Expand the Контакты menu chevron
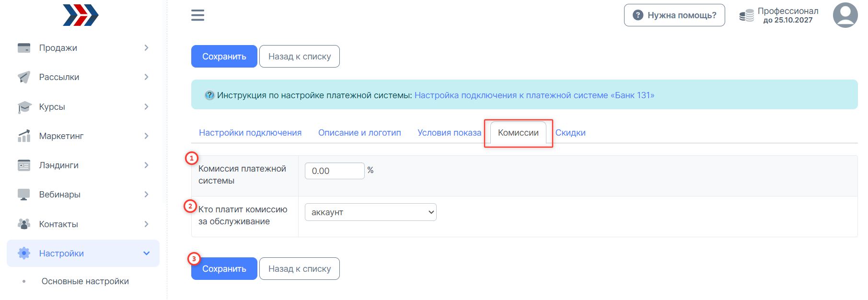 coord(146,224)
